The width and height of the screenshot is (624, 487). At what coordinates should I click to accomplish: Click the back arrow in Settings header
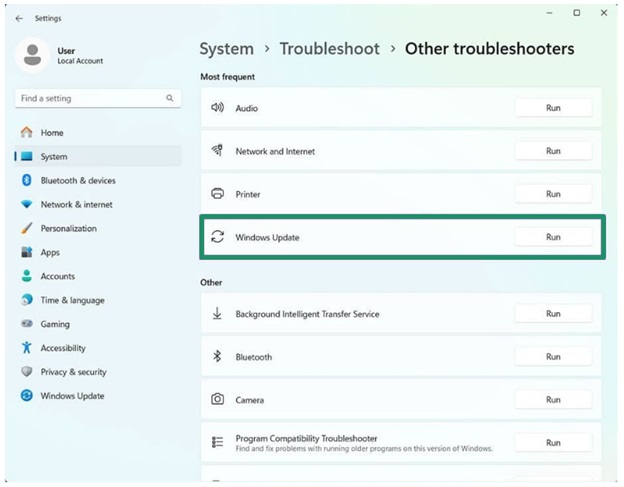pyautogui.click(x=20, y=18)
